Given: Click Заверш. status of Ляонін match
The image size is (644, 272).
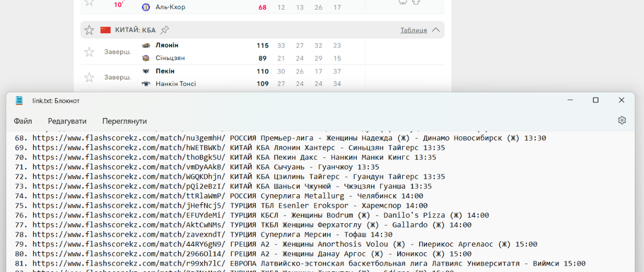Looking at the screenshot, I should 118,52.
